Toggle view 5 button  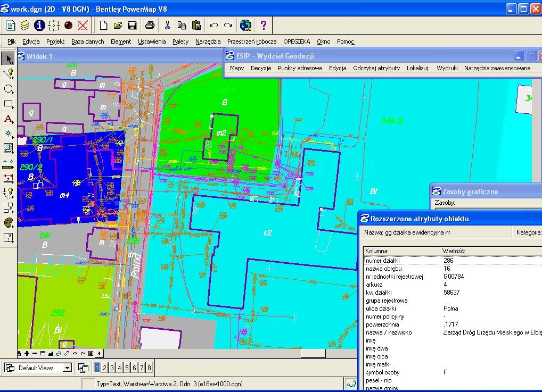127,368
